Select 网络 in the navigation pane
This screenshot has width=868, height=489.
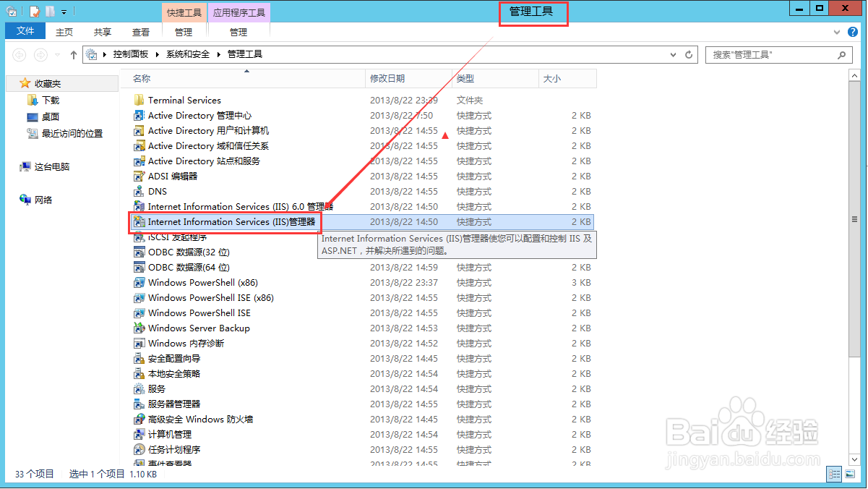[x=43, y=200]
